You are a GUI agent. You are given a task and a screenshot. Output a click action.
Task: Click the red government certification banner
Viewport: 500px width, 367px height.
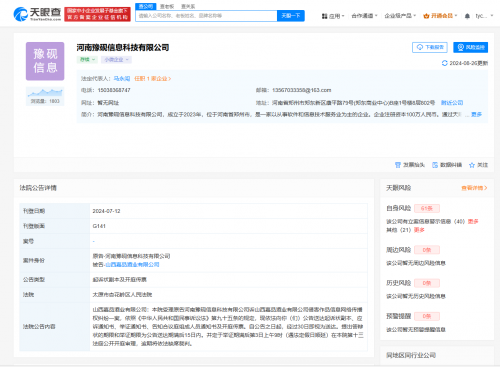[97, 14]
